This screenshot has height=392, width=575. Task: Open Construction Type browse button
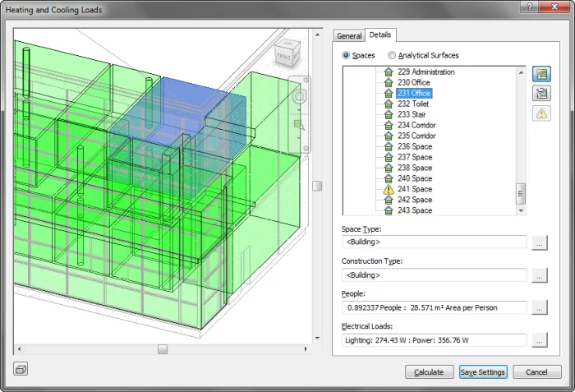(539, 275)
